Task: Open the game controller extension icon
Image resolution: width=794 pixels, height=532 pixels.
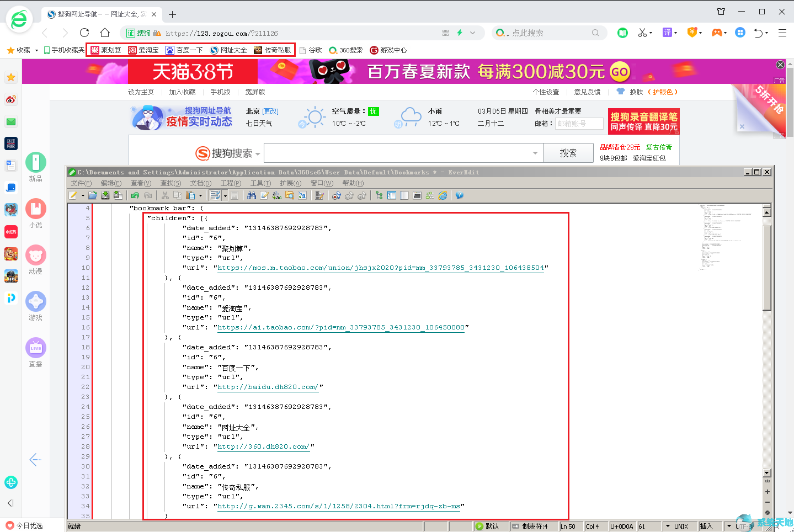Action: (x=717, y=33)
